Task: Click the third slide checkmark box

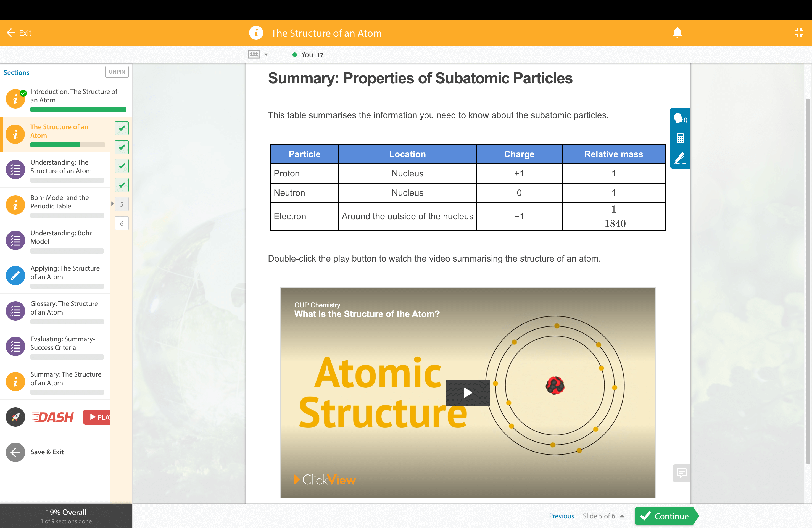Action: coord(122,166)
